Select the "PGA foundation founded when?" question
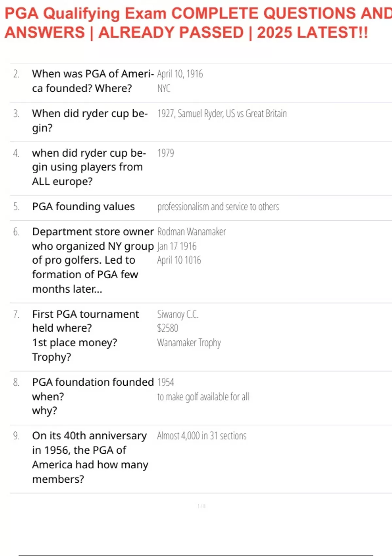 coord(92,396)
